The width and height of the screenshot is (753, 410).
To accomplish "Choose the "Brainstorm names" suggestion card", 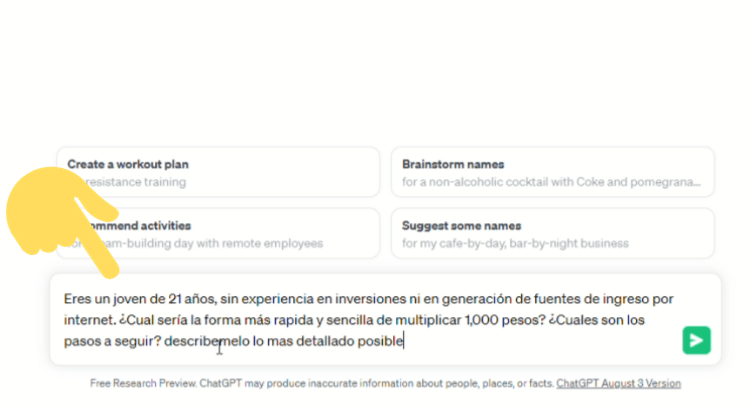I will tap(552, 172).
